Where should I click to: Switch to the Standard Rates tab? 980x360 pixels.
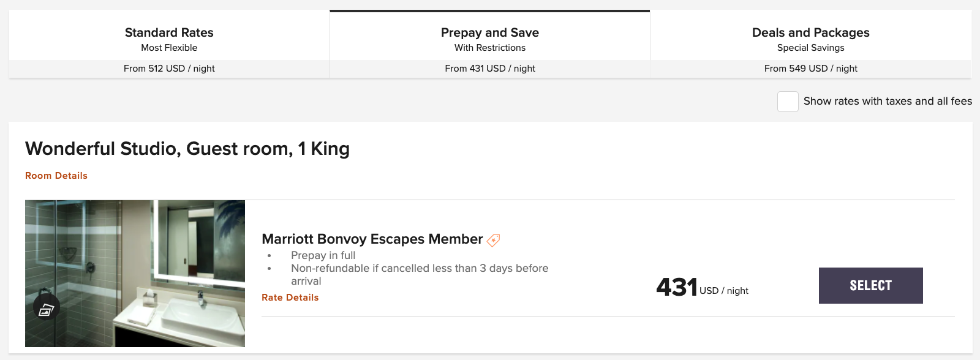click(168, 32)
